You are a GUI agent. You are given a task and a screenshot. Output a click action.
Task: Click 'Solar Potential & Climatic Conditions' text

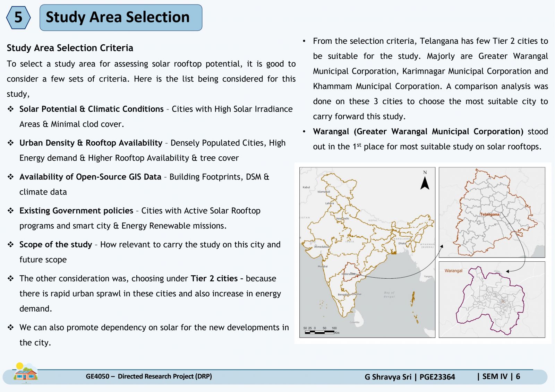(92, 109)
